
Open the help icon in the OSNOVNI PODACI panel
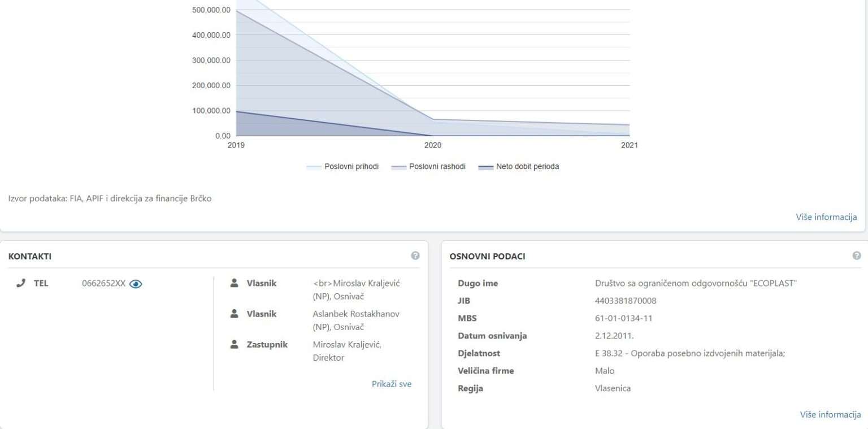[x=856, y=255]
